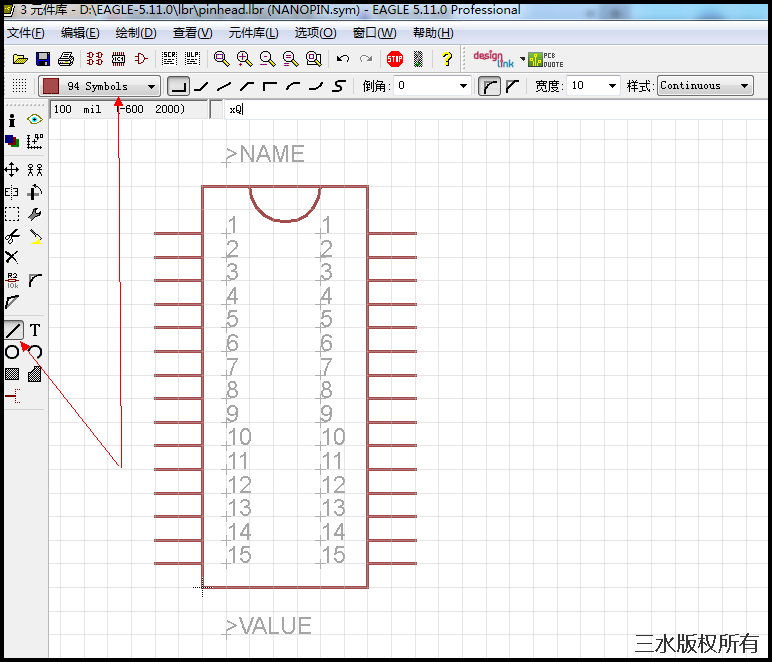The image size is (772, 662).
Task: Open the Continuous style dropdown
Action: (x=705, y=86)
